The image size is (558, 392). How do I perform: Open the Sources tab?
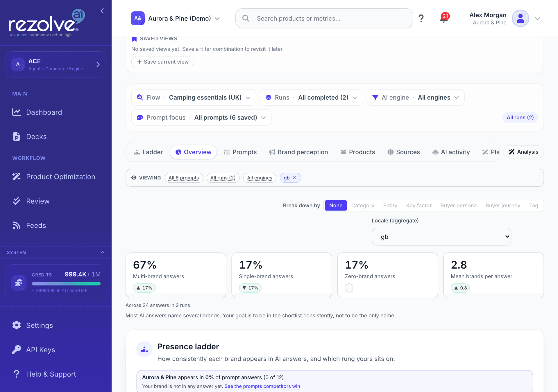coord(404,152)
